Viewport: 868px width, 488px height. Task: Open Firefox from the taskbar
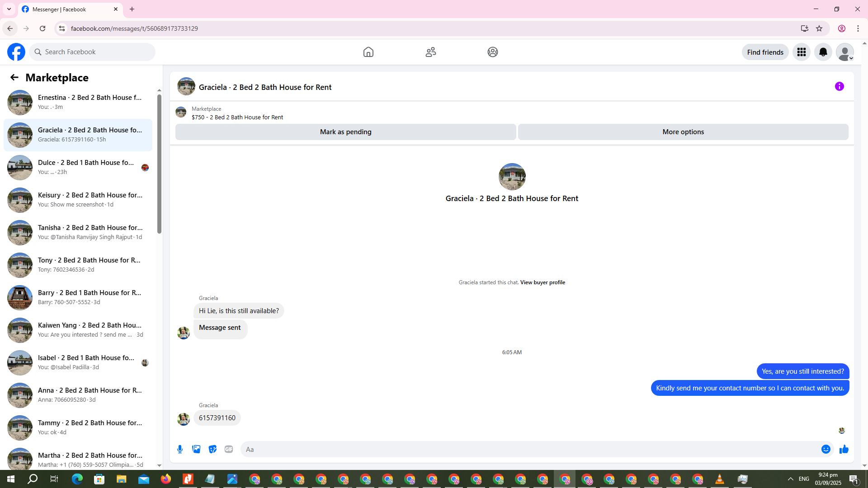coord(165,479)
